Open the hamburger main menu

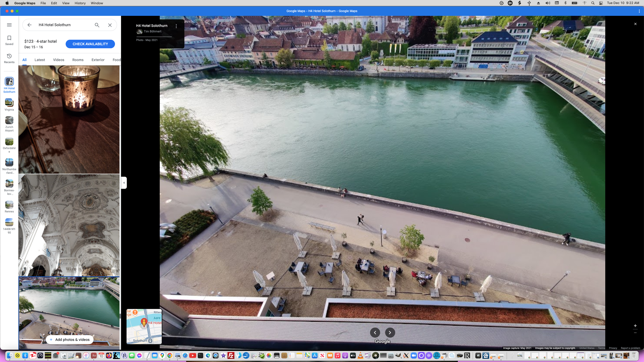[9, 25]
